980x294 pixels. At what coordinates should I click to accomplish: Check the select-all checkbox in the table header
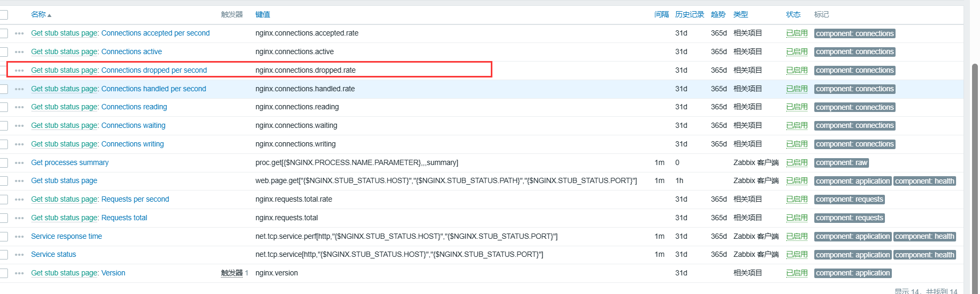pos(4,15)
